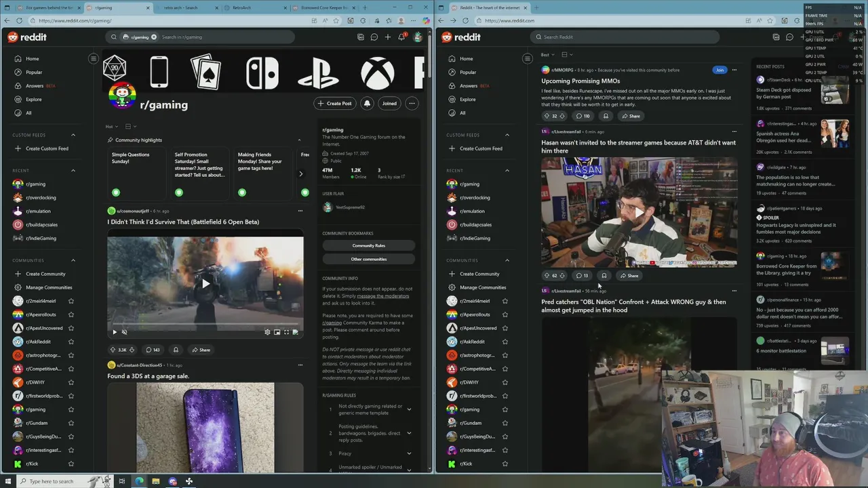Image resolution: width=868 pixels, height=488 pixels.
Task: Open options menu for 'Found a 3DS' post
Action: (300, 365)
